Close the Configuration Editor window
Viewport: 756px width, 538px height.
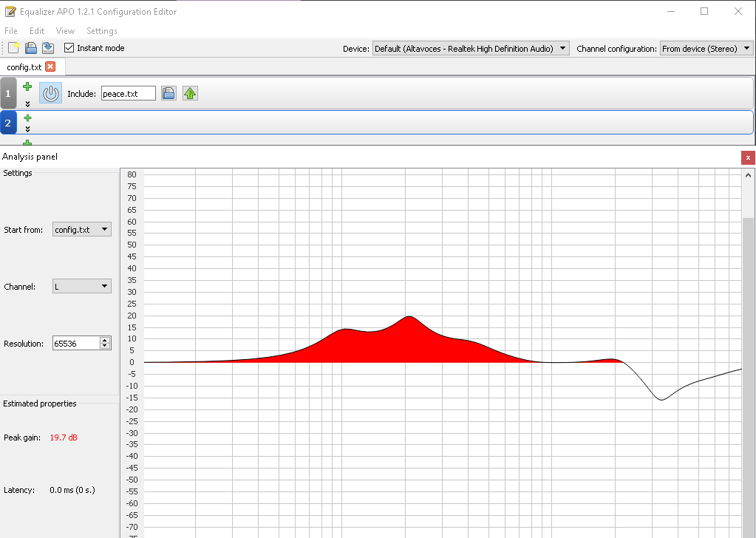click(x=738, y=11)
